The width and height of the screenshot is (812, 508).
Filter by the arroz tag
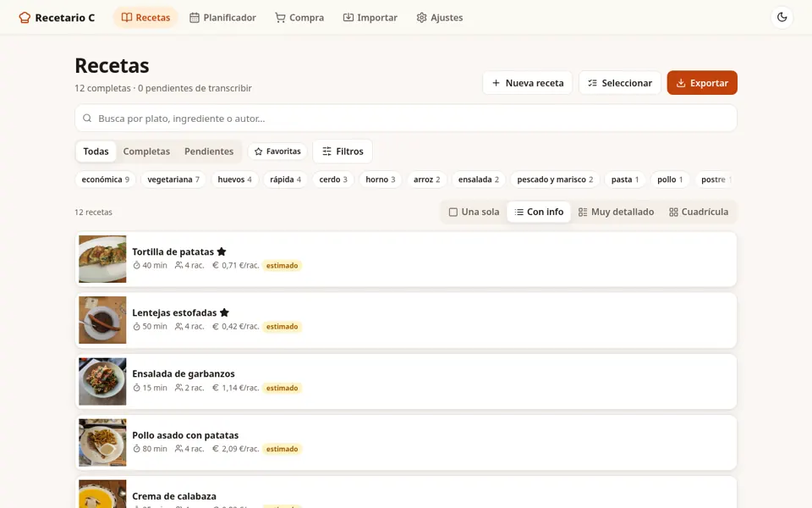click(426, 179)
